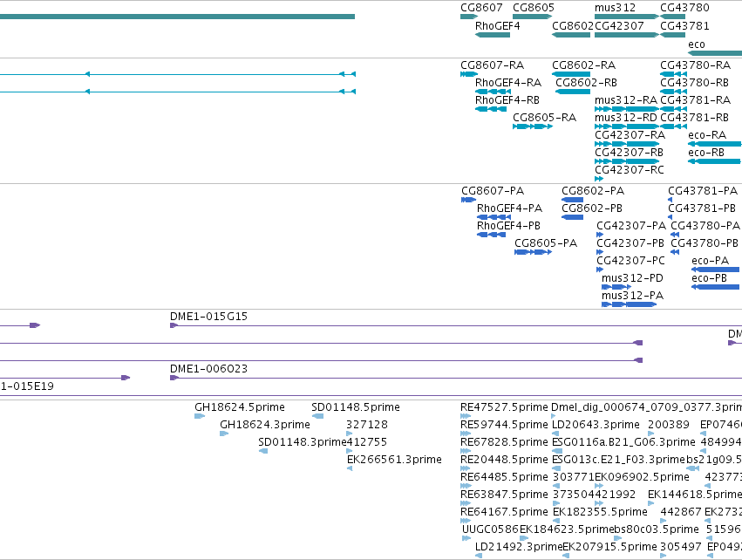Click EST RE47527.5prime

click(x=504, y=407)
